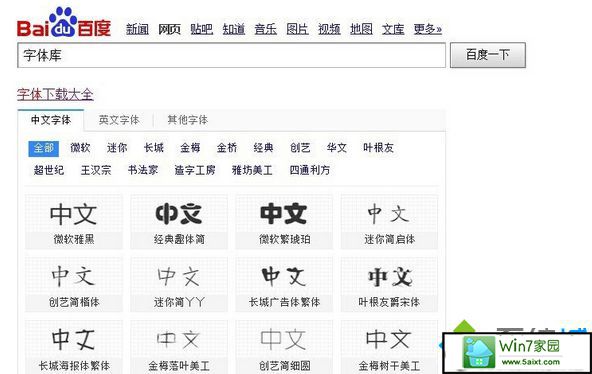Filter fonts by 微软
The image size is (592, 374).
pos(80,148)
